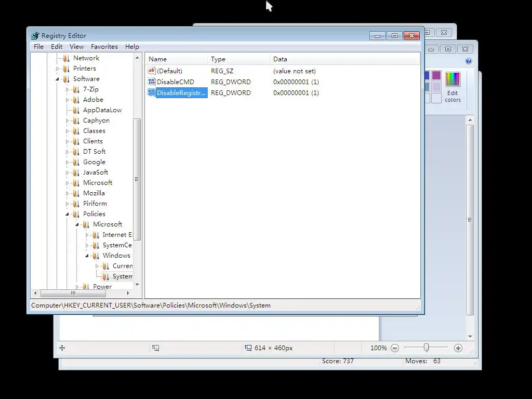Select the Policies key label

click(94, 214)
